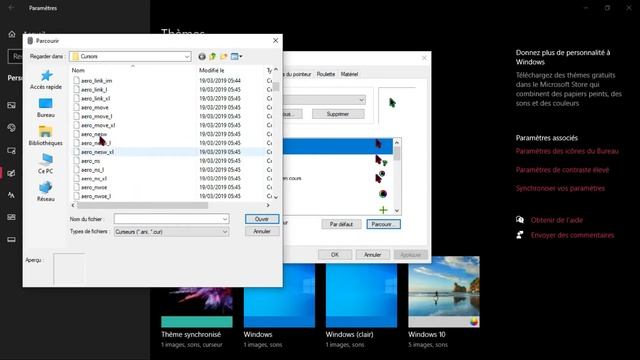Switch to the Matériel tab in mouse properties
640x360 pixels.
(x=349, y=74)
